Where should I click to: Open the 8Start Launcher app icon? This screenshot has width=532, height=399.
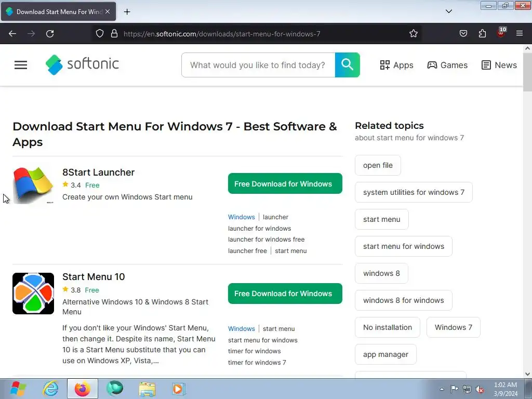pos(33,185)
